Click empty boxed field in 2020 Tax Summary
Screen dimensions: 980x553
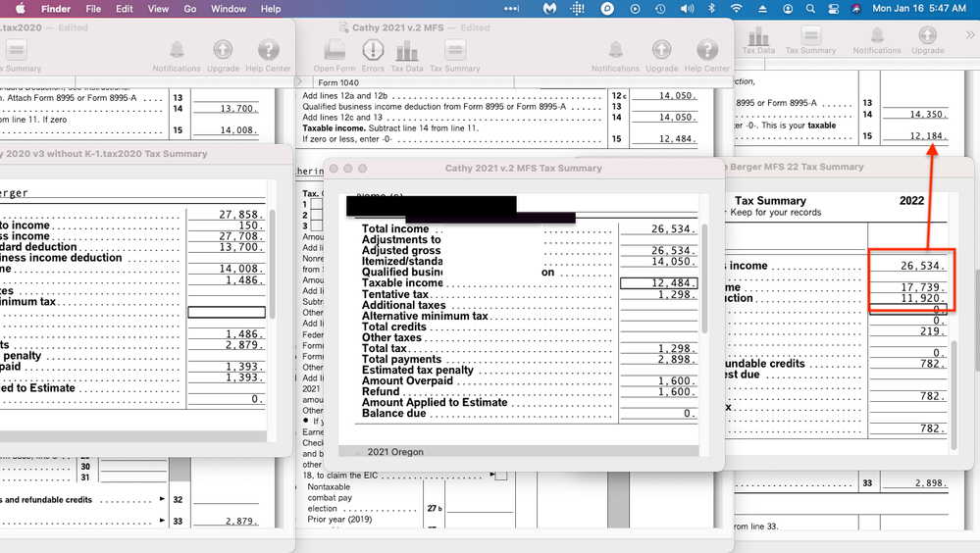click(x=227, y=312)
